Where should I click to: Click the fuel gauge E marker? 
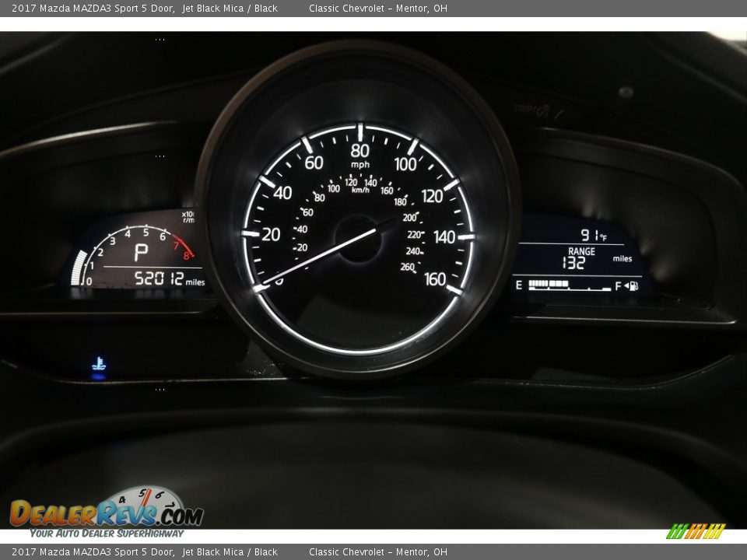[519, 285]
